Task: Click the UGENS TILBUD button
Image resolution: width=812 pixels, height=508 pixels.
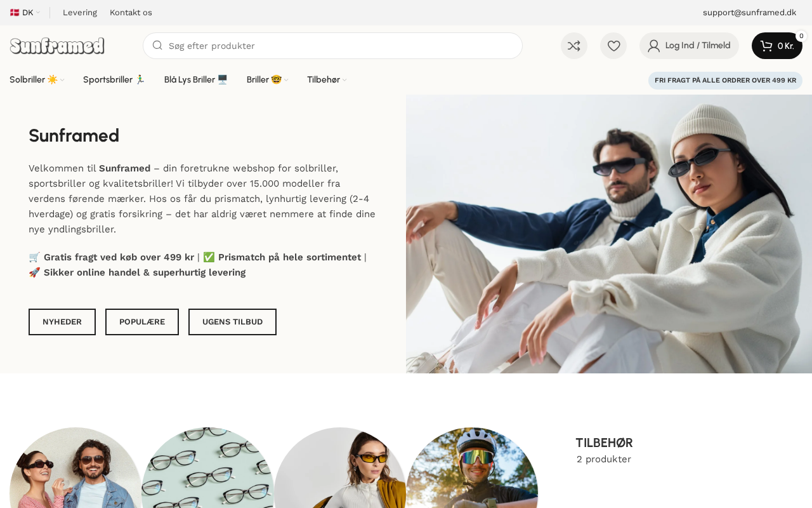Action: [232, 322]
